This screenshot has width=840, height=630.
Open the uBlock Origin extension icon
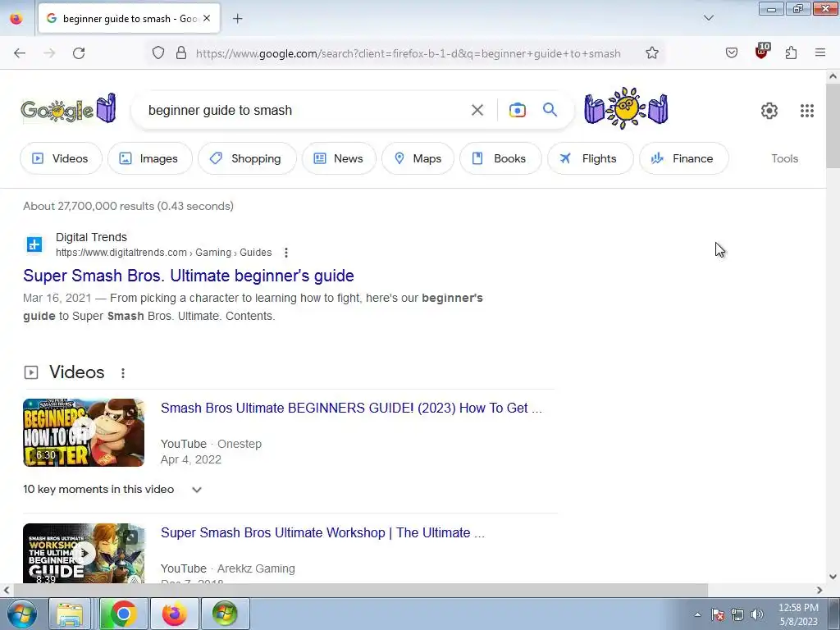762,52
